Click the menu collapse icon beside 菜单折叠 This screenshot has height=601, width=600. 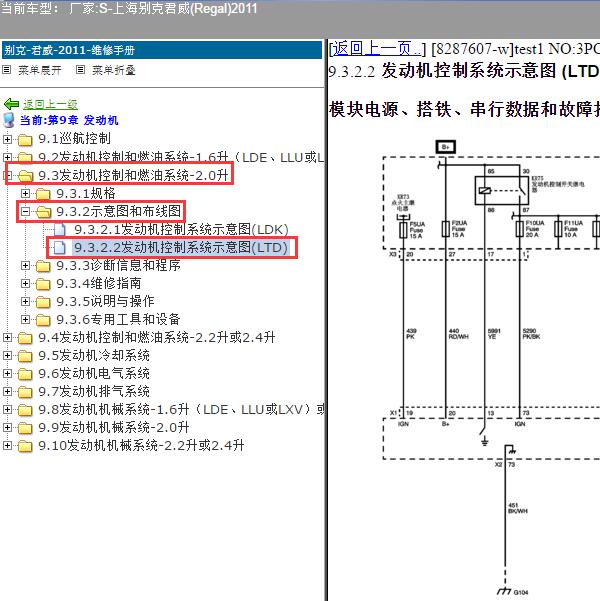tap(80, 70)
